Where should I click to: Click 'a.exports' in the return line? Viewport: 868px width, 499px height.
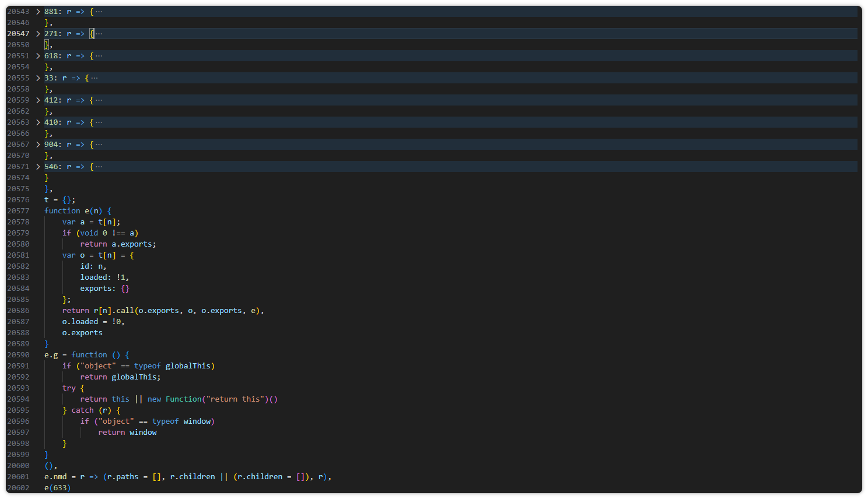point(133,244)
